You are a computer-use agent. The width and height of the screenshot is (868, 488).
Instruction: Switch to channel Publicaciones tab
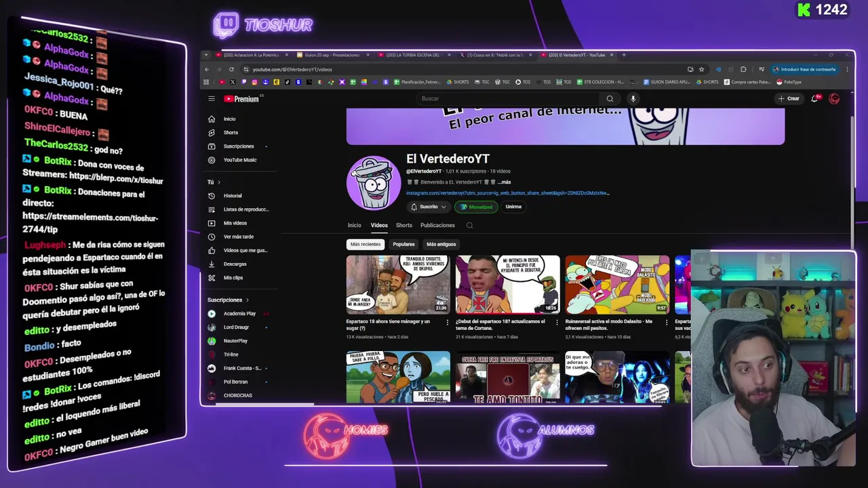[x=437, y=226]
